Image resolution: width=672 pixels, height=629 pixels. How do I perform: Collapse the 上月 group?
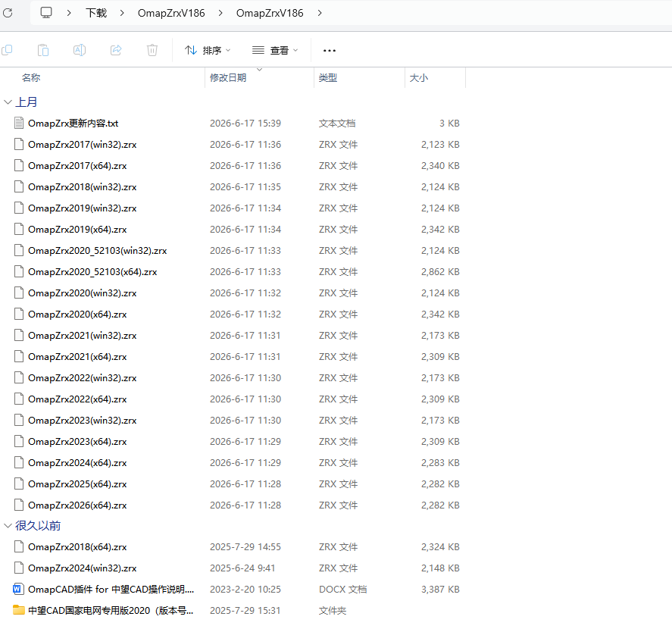[x=8, y=102]
